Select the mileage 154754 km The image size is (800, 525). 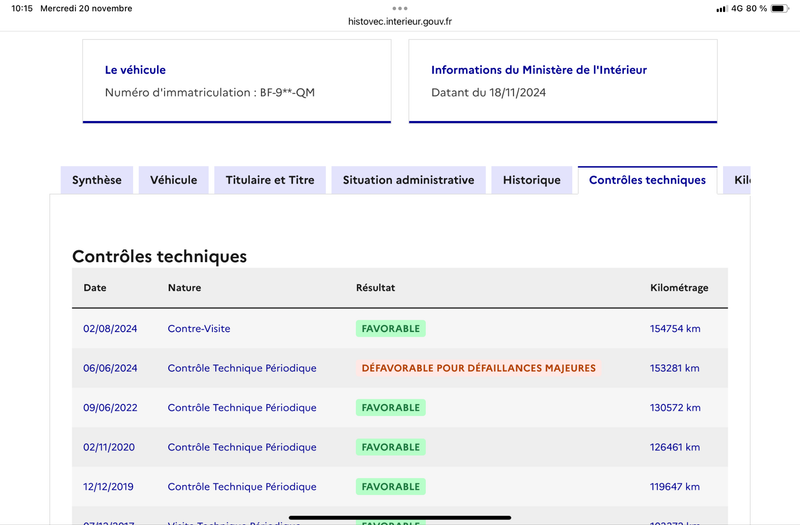(675, 329)
